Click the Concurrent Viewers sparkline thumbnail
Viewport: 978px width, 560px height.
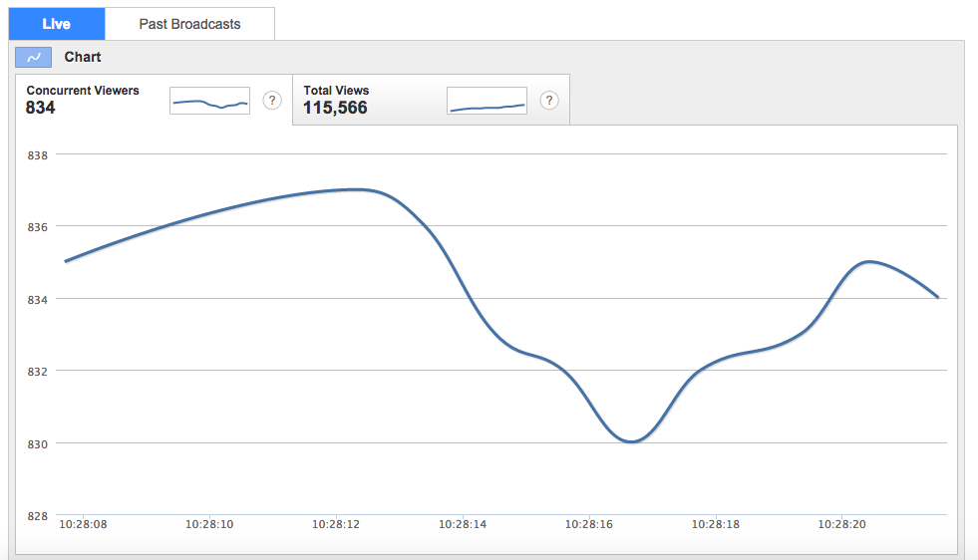point(209,101)
